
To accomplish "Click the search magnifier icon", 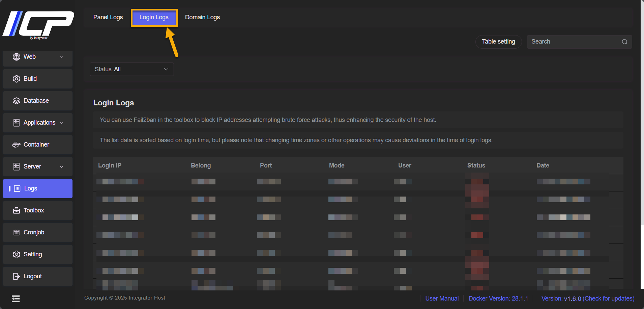I will 624,42.
